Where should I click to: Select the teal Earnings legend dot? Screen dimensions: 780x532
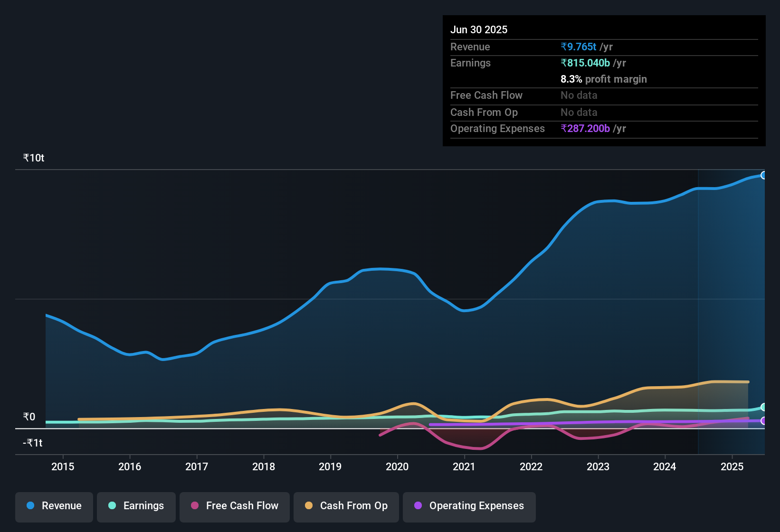click(x=112, y=506)
